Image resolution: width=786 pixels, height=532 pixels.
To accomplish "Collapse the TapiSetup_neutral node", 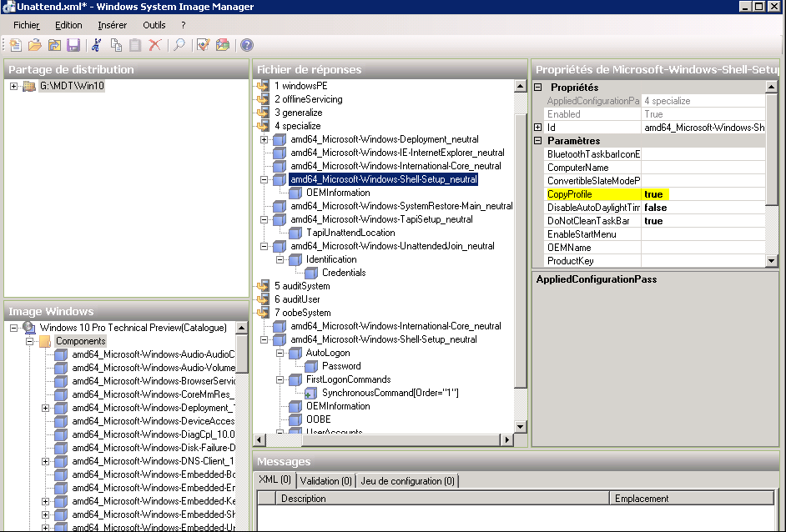I will point(265,219).
